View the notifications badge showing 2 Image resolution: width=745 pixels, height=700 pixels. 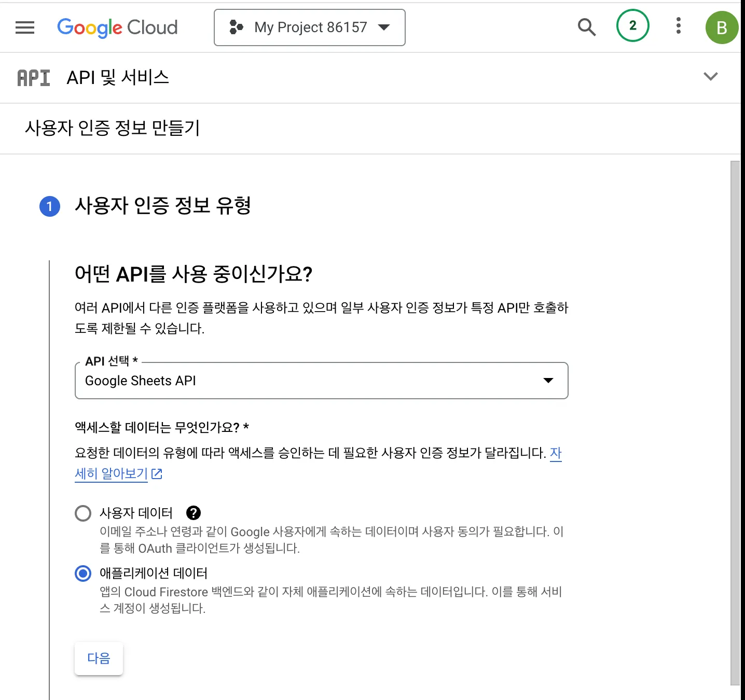632,25
